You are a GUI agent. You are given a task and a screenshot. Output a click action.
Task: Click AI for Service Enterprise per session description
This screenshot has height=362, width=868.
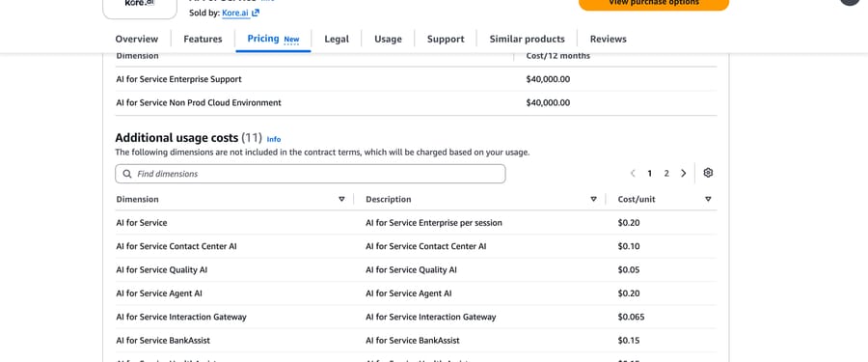tap(433, 223)
